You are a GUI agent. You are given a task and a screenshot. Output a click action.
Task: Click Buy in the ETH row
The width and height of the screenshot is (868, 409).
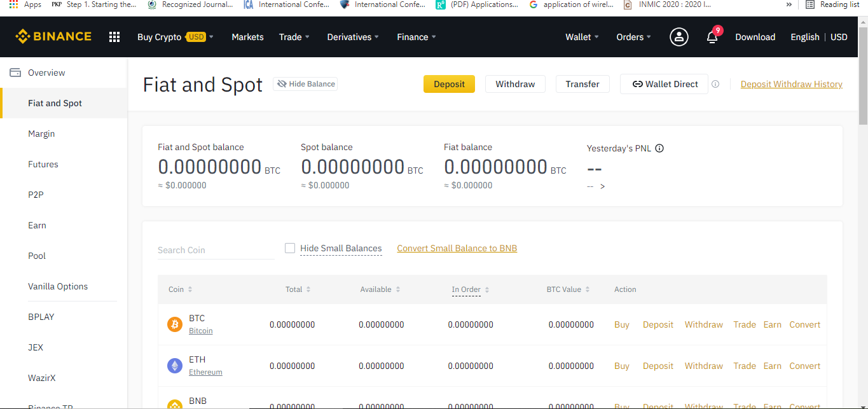coord(622,366)
